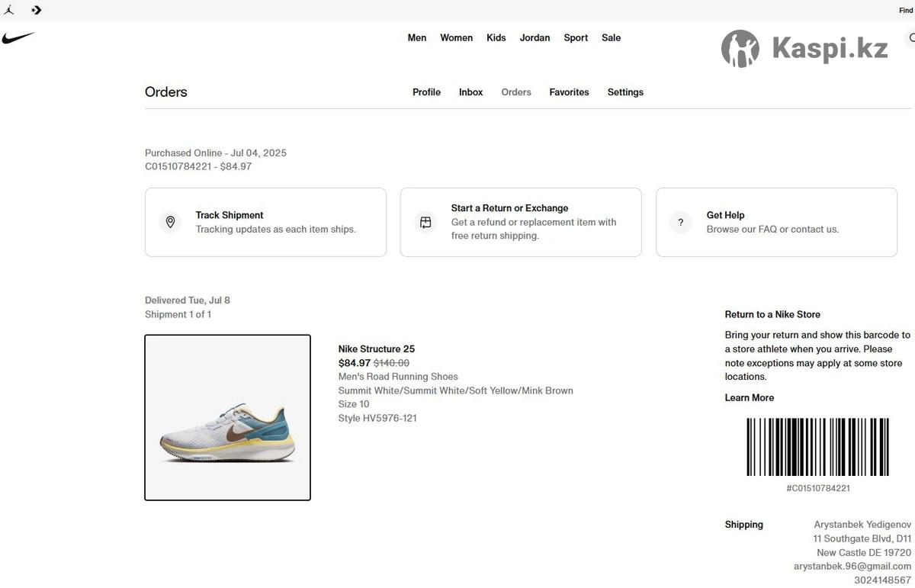This screenshot has height=588, width=915.
Task: Click the Men's Road Running Shoes text
Action: point(398,377)
